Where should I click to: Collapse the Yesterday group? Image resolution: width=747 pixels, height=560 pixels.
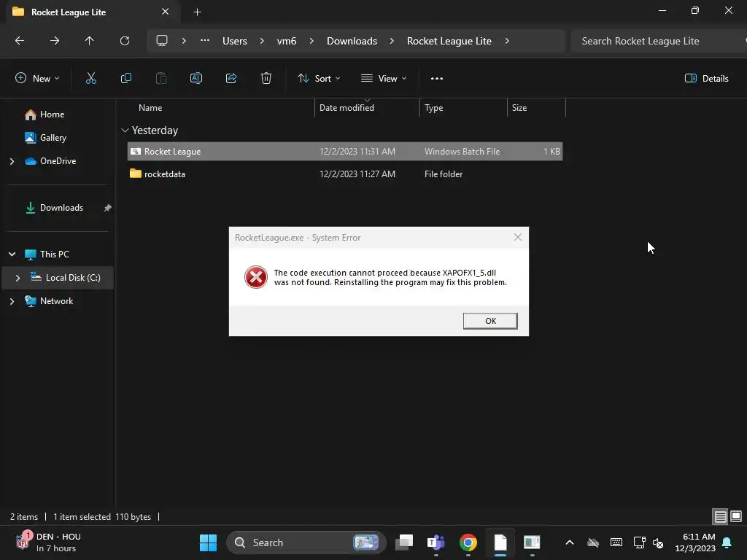click(125, 130)
